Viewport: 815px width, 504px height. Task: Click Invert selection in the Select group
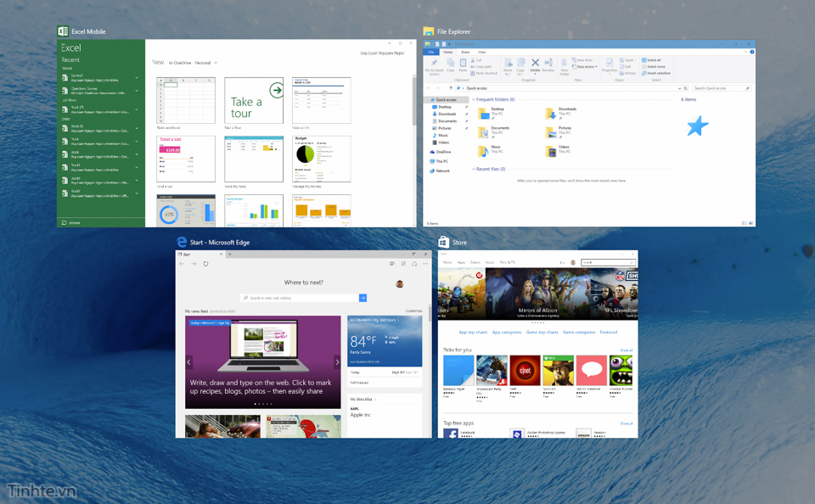pyautogui.click(x=658, y=72)
